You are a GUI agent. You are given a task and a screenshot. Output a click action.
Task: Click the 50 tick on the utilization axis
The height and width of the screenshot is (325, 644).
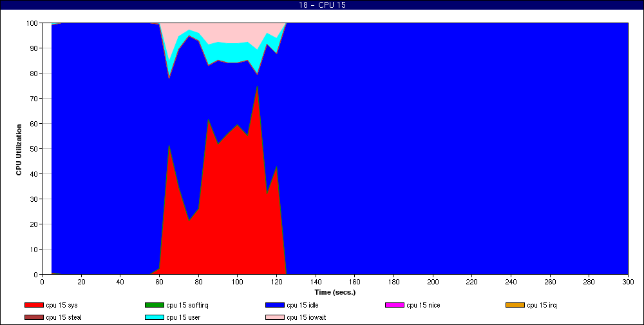(x=33, y=148)
